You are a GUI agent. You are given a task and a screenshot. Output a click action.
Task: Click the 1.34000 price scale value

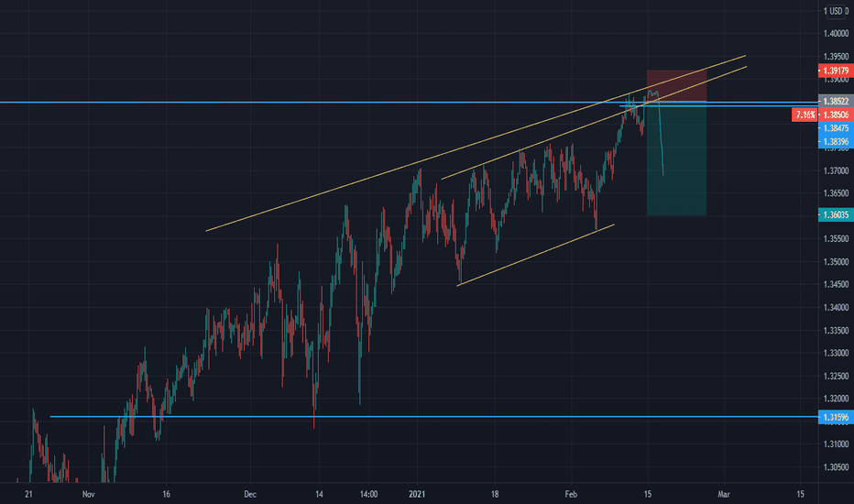click(836, 307)
